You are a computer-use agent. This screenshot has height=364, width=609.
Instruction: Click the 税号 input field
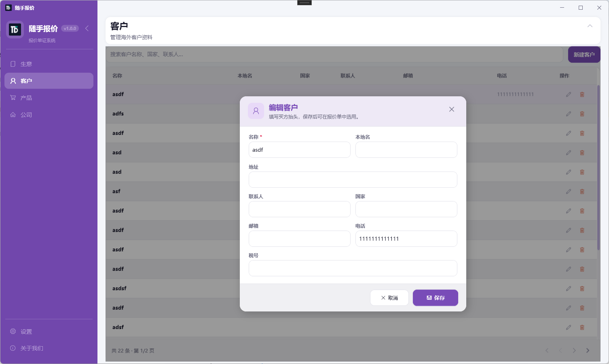(x=353, y=268)
